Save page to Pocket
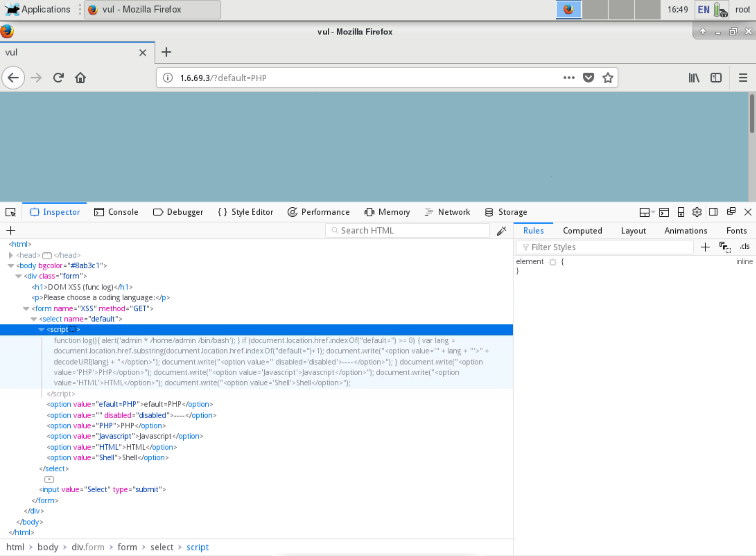The image size is (756, 556). pyautogui.click(x=588, y=78)
